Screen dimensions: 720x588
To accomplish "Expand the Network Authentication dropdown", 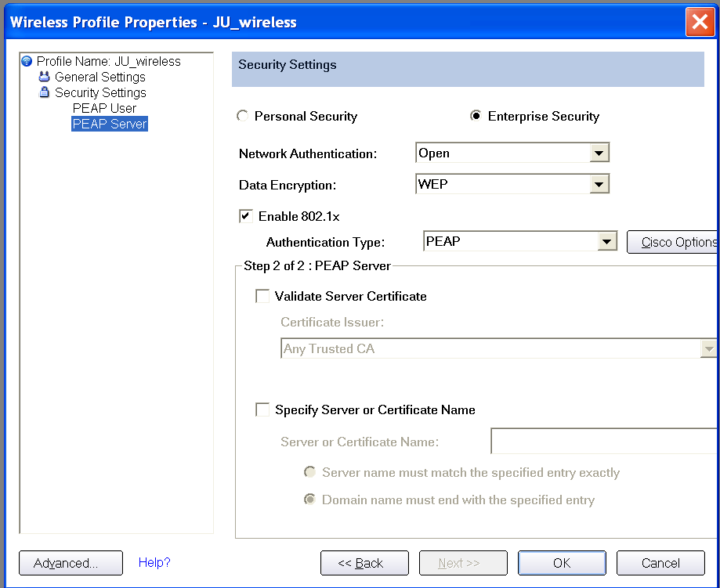I will (x=599, y=153).
